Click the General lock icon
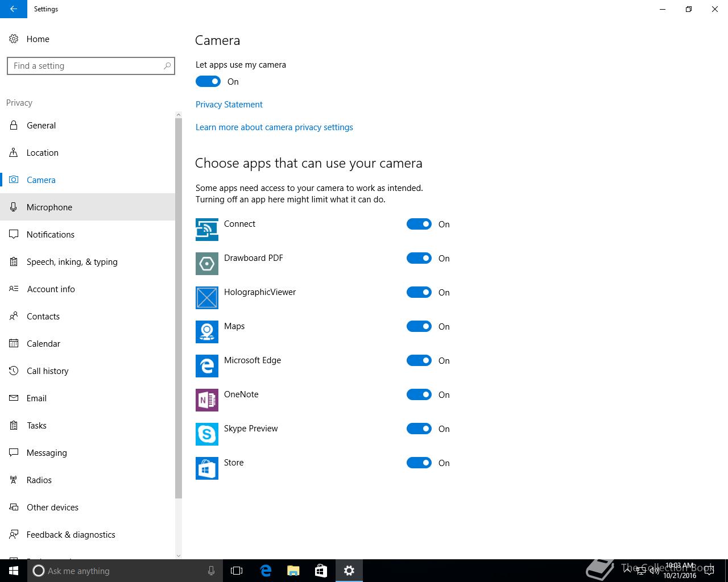The image size is (728, 582). tap(14, 125)
